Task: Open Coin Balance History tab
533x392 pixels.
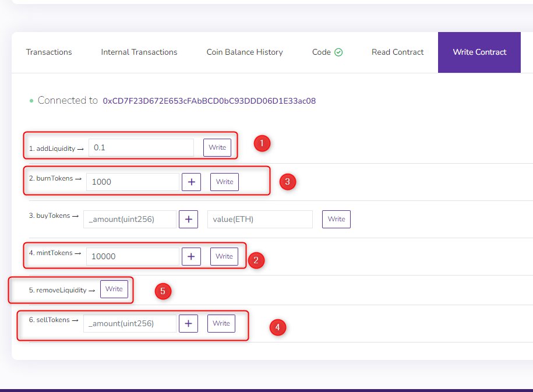Action: [245, 52]
